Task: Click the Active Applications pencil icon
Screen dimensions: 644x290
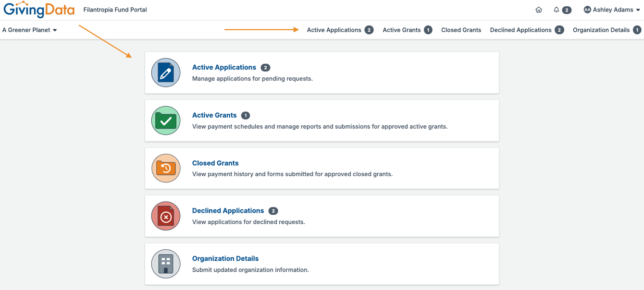Action: click(165, 72)
